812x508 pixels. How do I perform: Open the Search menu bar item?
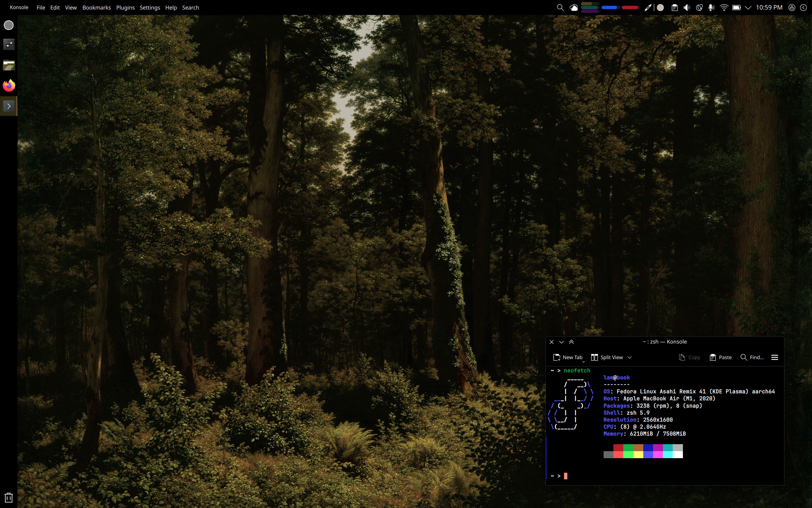[190, 7]
